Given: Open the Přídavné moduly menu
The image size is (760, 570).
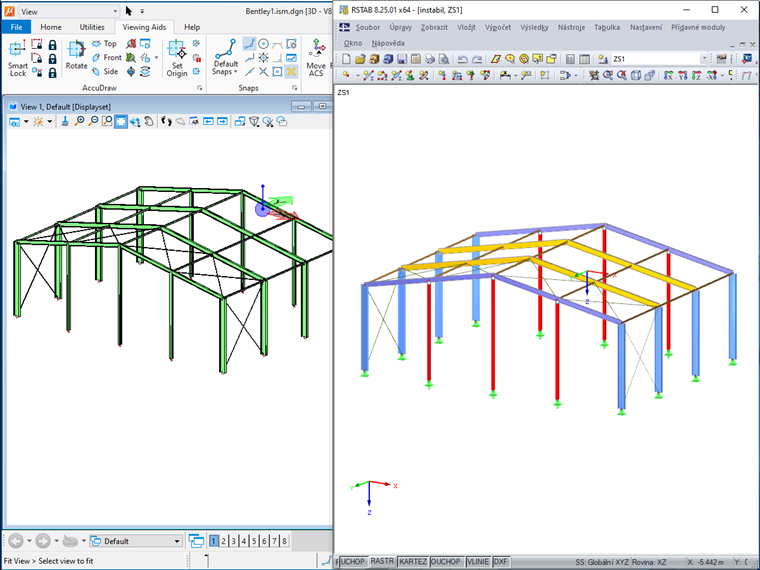Looking at the screenshot, I should [698, 28].
